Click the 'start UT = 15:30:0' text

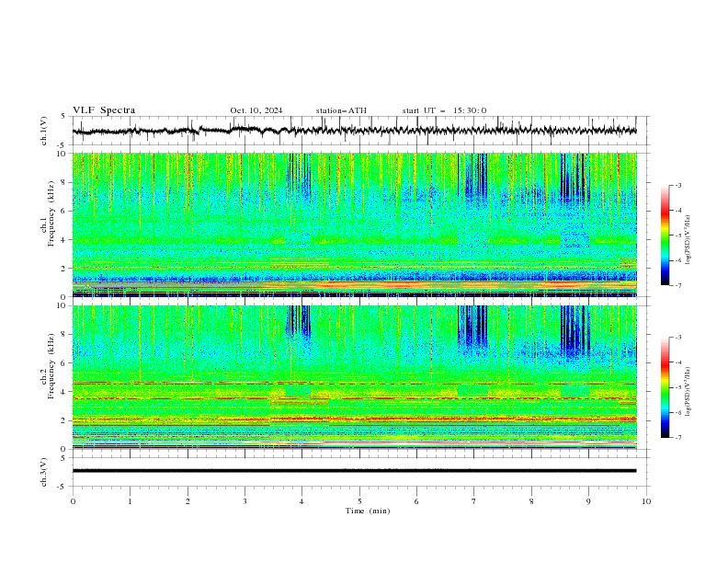tap(444, 110)
